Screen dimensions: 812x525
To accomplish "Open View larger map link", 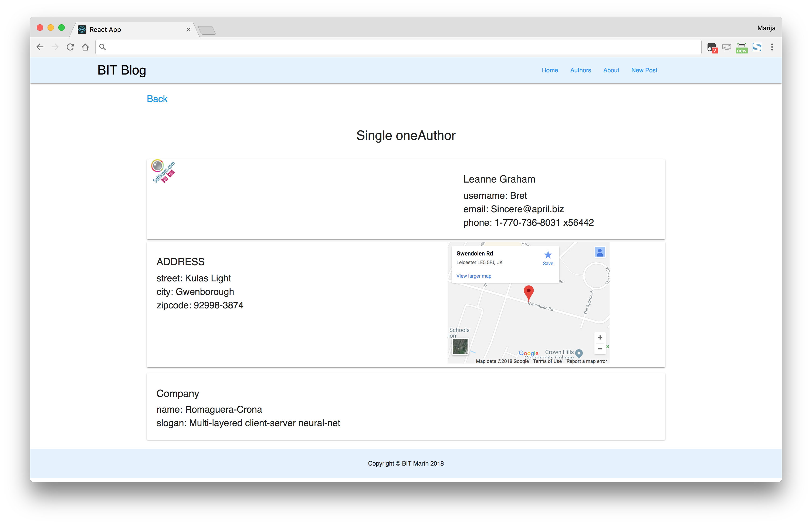I will [474, 276].
